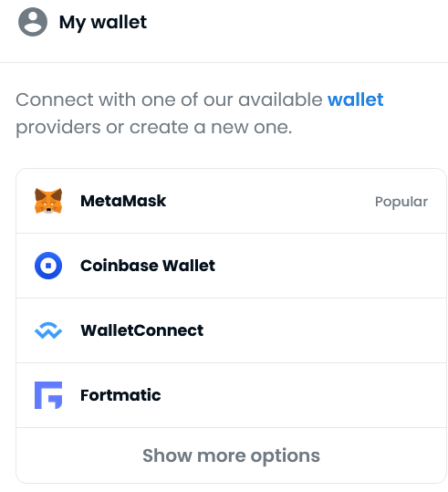Click empty space right of Coinbase Wallet label

tap(329, 266)
